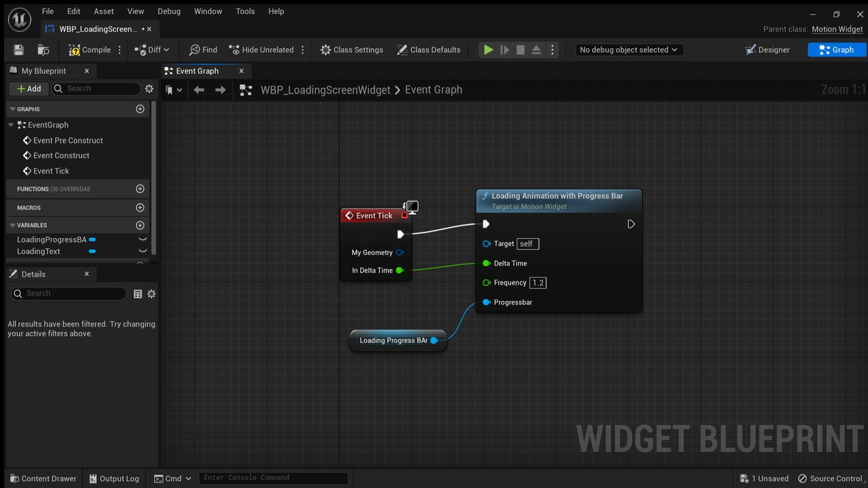Click Add button in My Blueprint
The image size is (868, 488).
click(x=28, y=88)
